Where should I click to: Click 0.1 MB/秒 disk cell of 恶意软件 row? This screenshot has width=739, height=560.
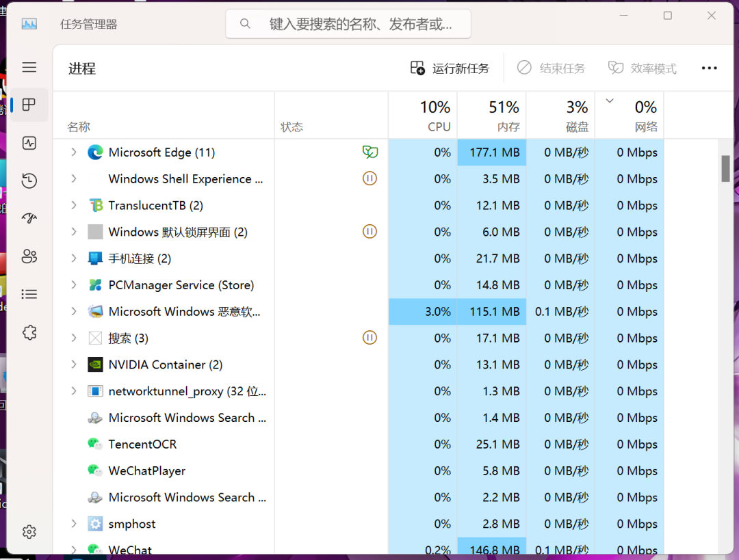(560, 311)
